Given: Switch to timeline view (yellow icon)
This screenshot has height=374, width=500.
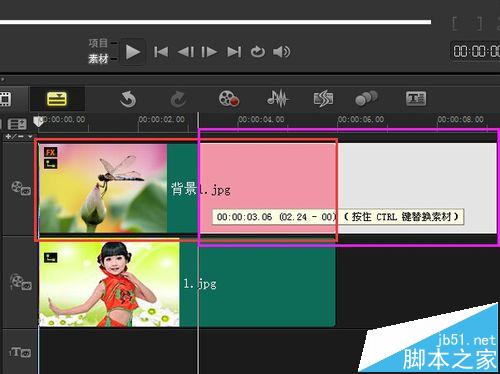Looking at the screenshot, I should click(57, 99).
